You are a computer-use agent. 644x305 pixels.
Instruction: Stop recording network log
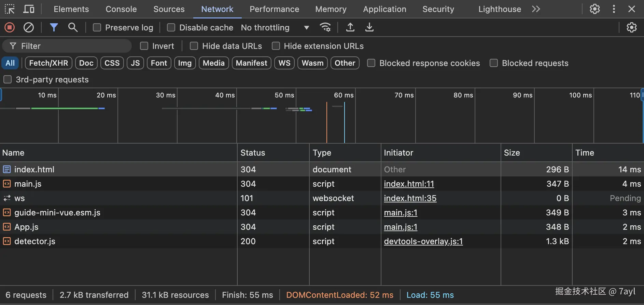click(10, 27)
